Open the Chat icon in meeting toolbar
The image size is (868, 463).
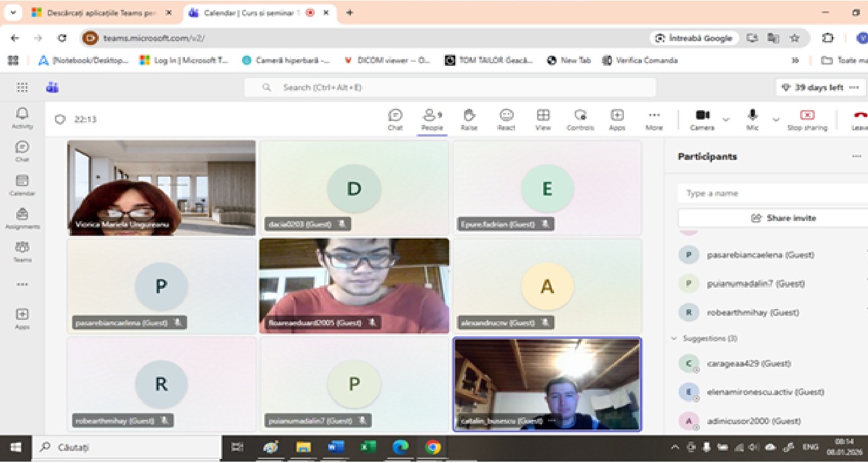click(x=395, y=119)
